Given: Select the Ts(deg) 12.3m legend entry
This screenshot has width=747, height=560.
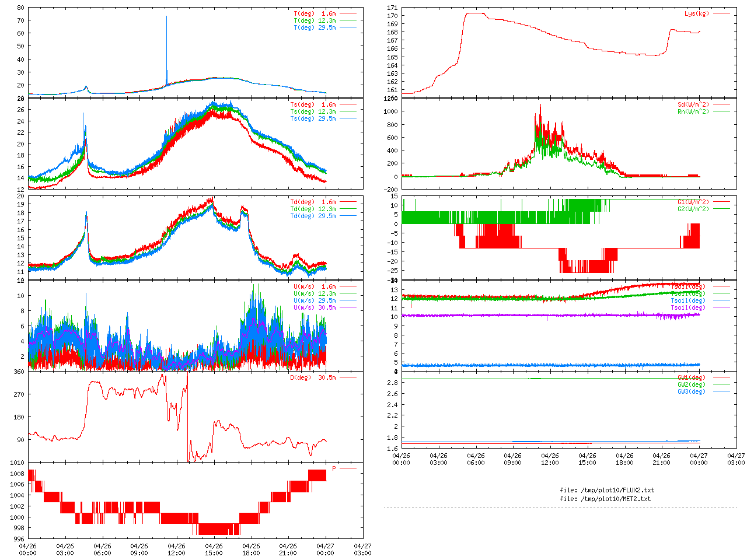Looking at the screenshot, I should pos(313,111).
